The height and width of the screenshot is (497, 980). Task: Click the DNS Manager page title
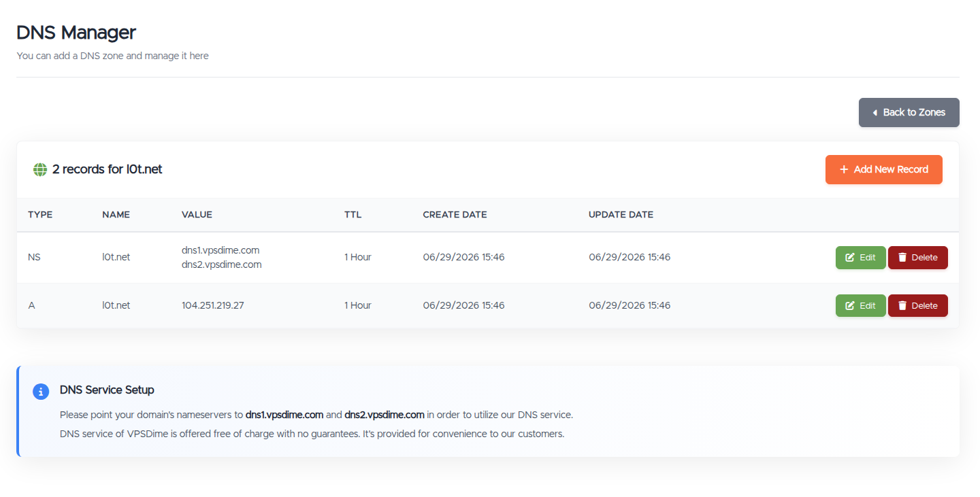tap(76, 32)
